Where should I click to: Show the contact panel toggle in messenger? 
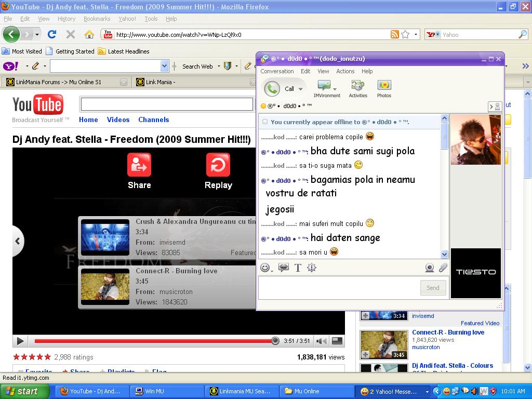495,107
